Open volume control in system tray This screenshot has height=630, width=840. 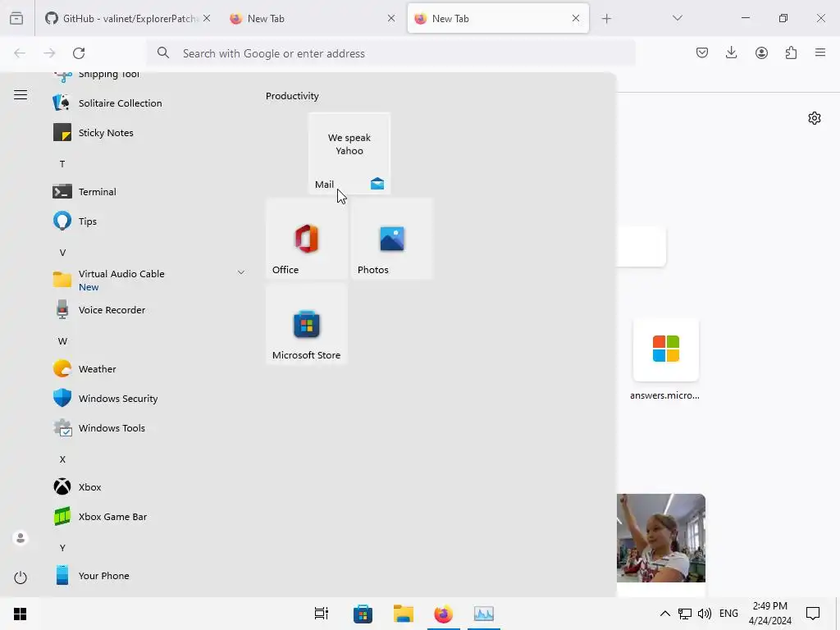tap(705, 614)
